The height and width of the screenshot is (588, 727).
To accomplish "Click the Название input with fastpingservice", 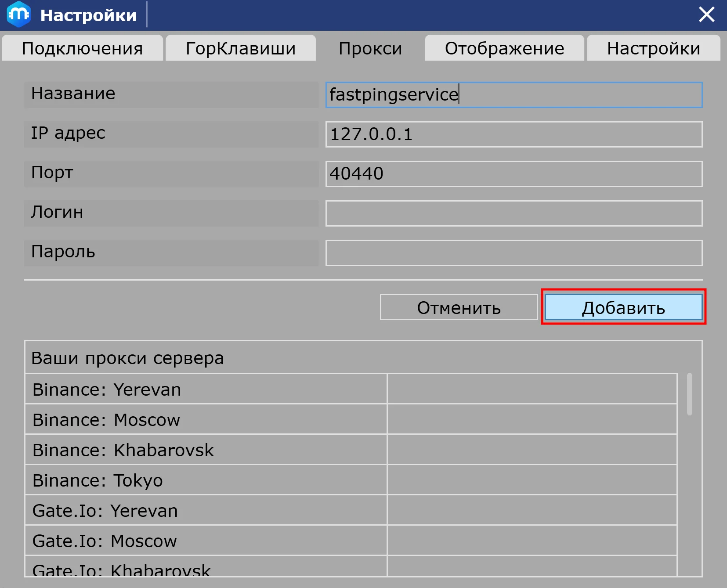I will click(514, 95).
